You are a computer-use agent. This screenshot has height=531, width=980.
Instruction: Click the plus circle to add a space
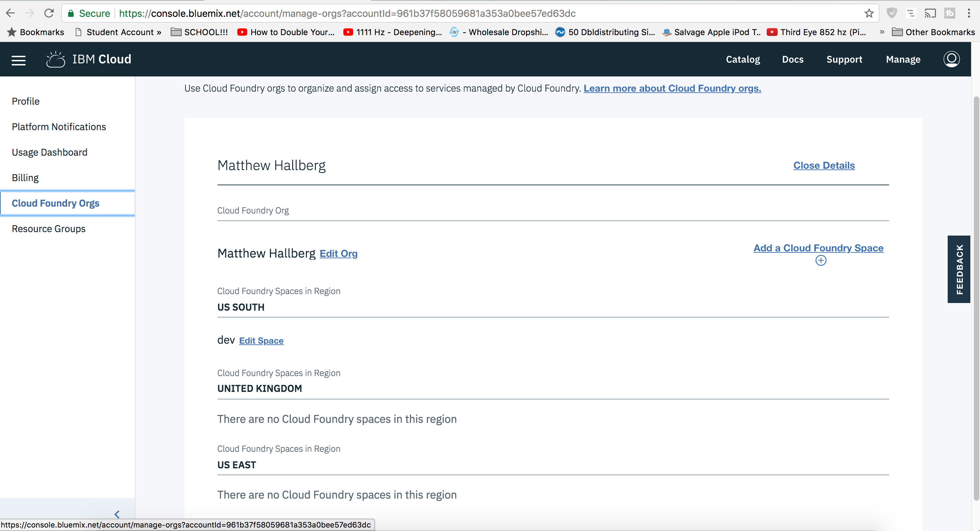coord(821,260)
